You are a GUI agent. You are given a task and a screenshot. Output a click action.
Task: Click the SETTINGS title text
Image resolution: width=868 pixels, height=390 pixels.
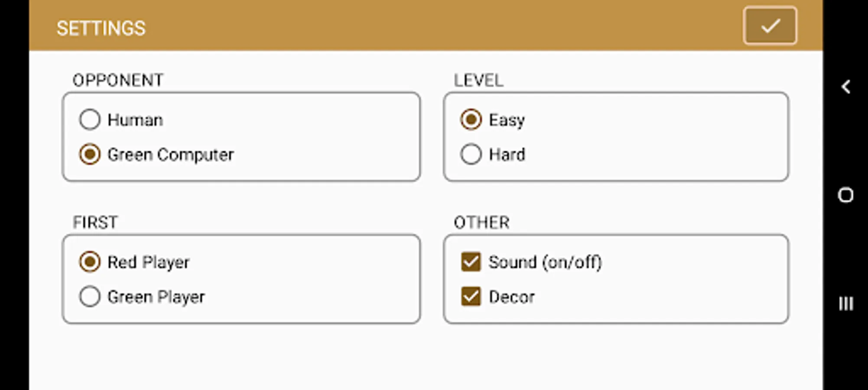coord(101,29)
